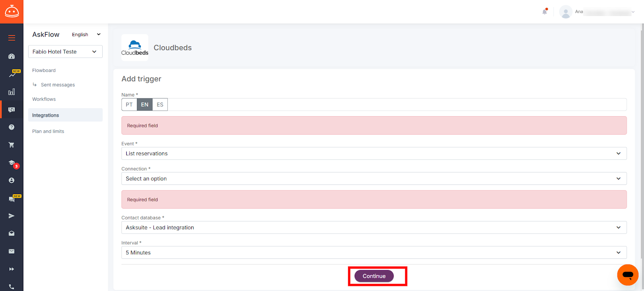Viewport: 644px width, 291px height.
Task: Open Plan and limits
Action: (48, 131)
